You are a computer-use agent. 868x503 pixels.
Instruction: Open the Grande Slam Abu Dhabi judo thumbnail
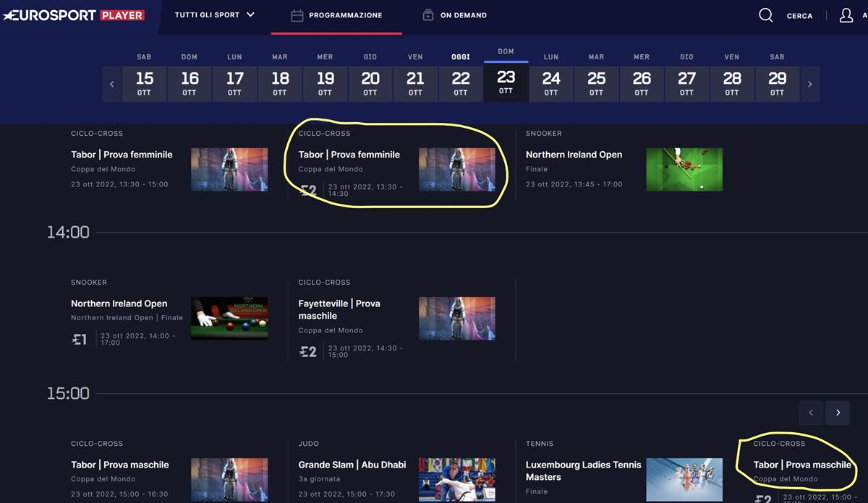coord(457,479)
